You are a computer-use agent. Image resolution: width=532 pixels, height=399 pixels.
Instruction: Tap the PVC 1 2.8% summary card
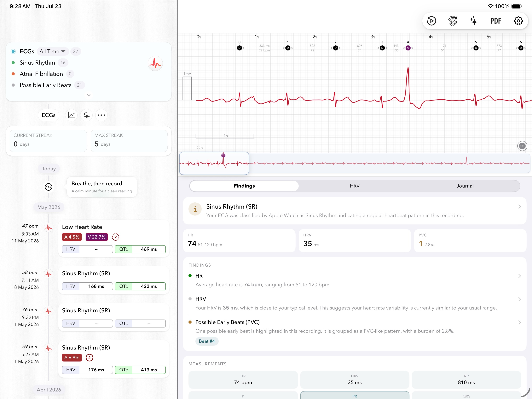[x=470, y=240]
